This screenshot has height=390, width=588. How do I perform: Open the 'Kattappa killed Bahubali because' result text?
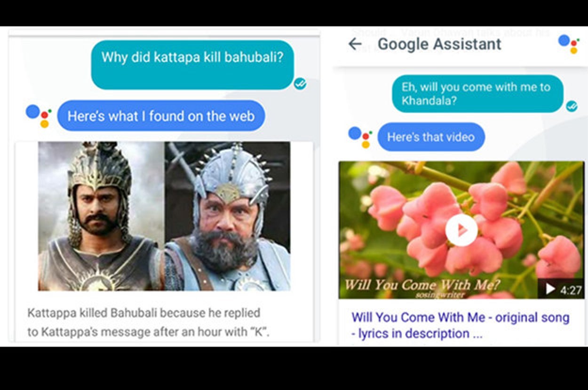149,322
